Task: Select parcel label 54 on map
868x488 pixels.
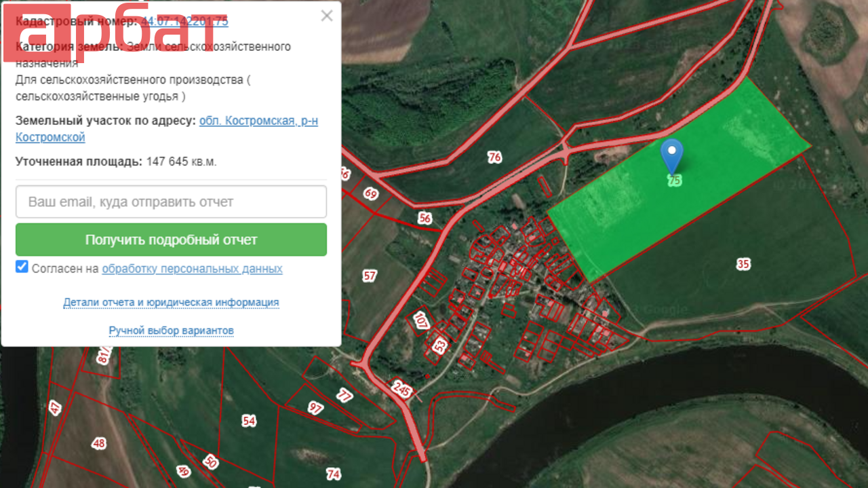Action: pyautogui.click(x=249, y=421)
